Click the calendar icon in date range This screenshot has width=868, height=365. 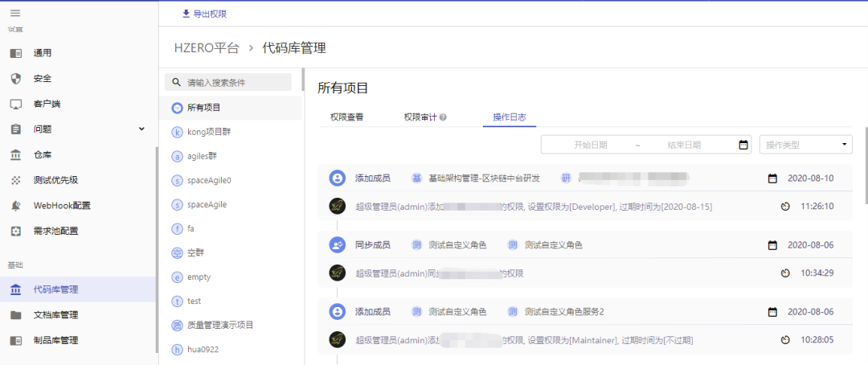pyautogui.click(x=743, y=145)
